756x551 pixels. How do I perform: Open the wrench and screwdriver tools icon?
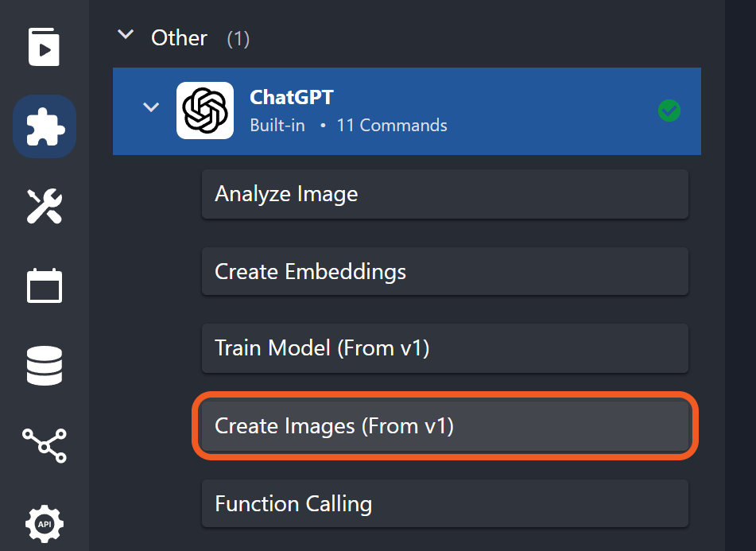45,206
